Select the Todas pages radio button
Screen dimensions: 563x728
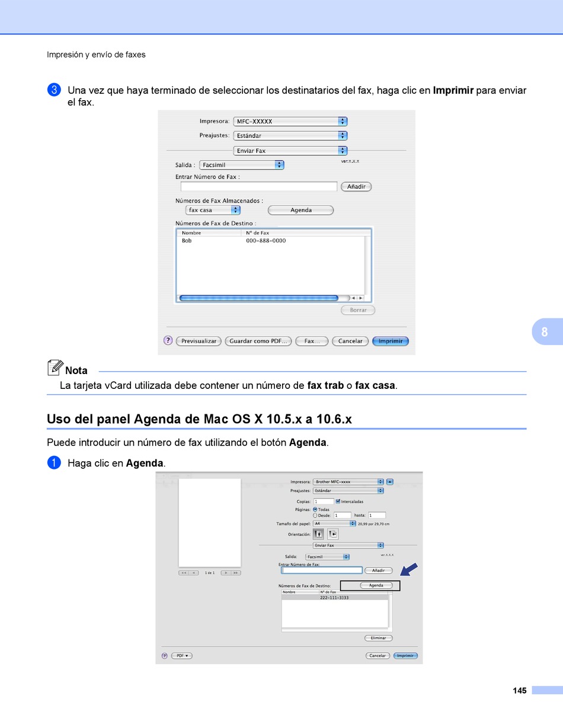pos(315,509)
